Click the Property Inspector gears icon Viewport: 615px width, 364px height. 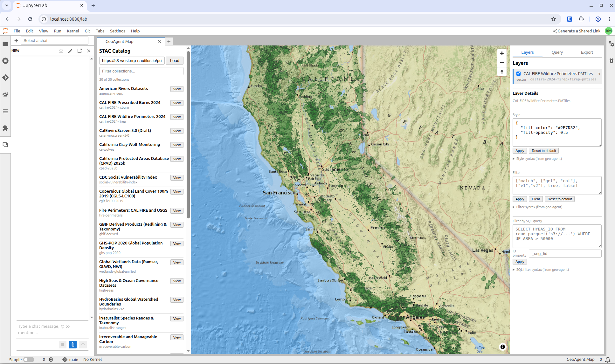(611, 44)
